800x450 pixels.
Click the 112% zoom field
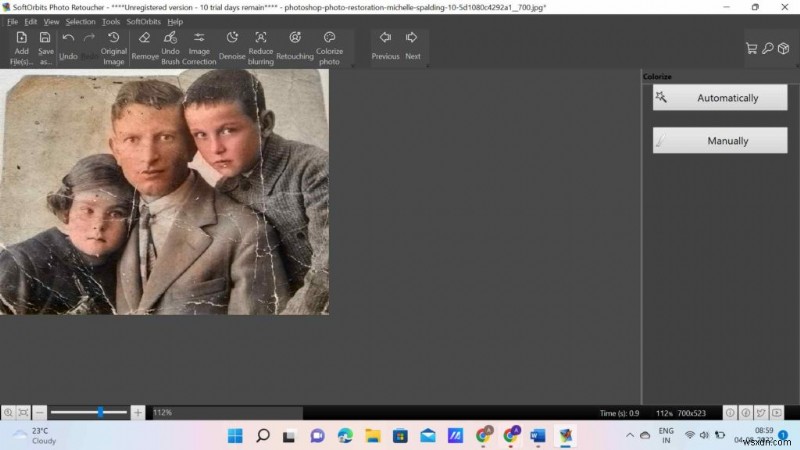pyautogui.click(x=228, y=412)
